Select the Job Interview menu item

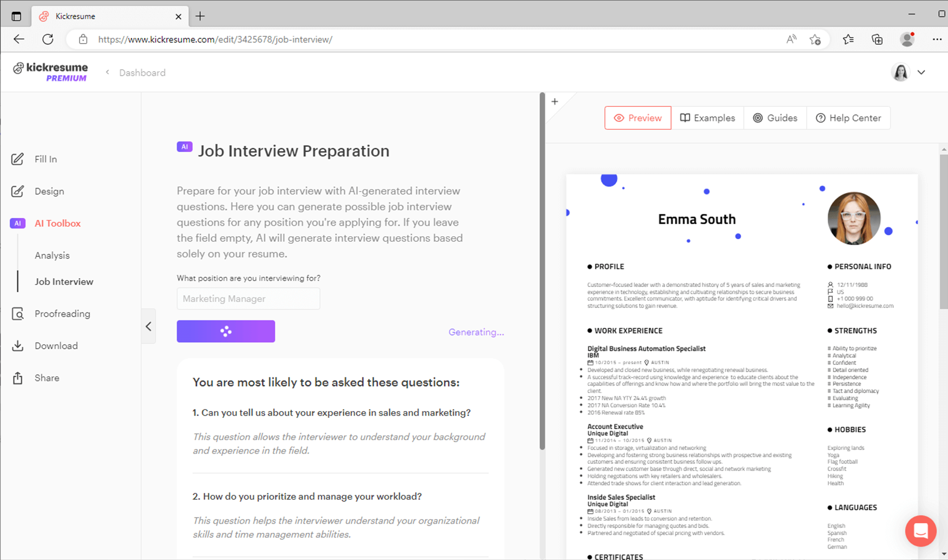pyautogui.click(x=64, y=281)
